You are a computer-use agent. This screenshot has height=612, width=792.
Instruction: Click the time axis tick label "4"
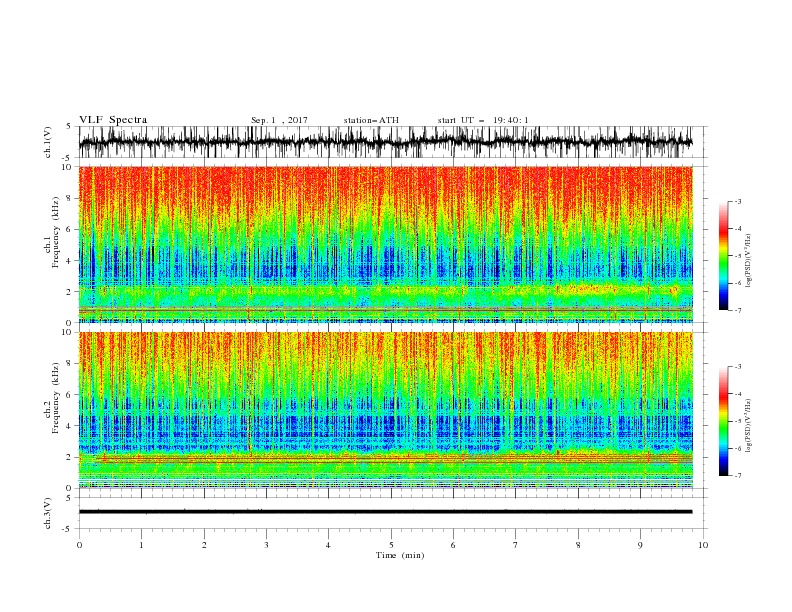(328, 545)
